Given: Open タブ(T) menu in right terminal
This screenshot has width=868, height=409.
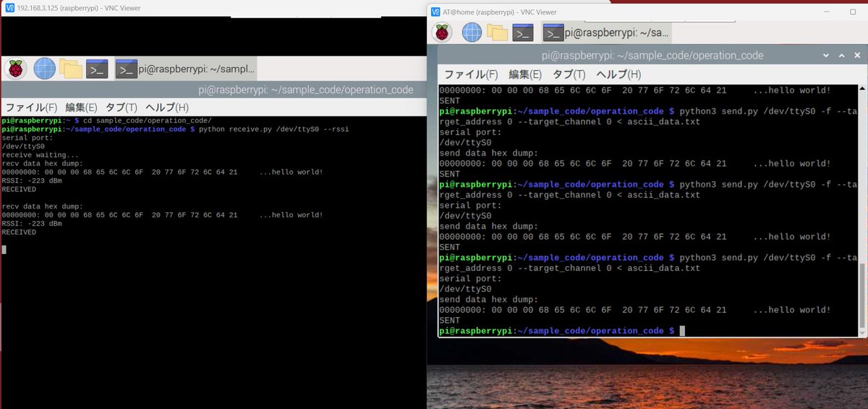Looking at the screenshot, I should [569, 74].
